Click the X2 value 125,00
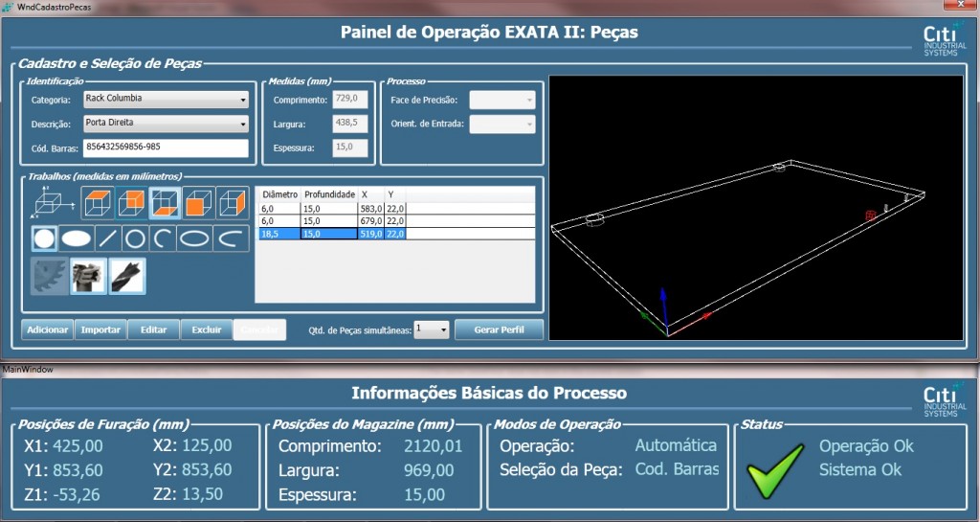 click(207, 445)
